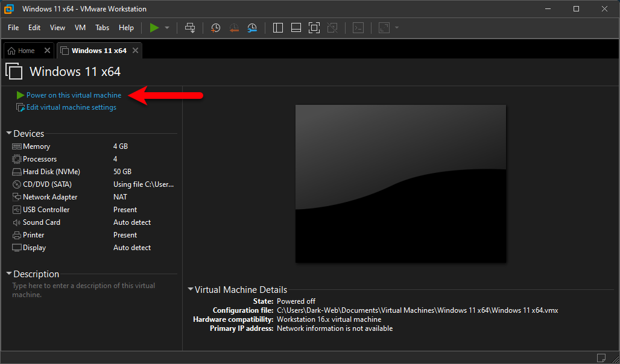Click the stretch guest display icon
Screen dimensions: 620x364
384,28
